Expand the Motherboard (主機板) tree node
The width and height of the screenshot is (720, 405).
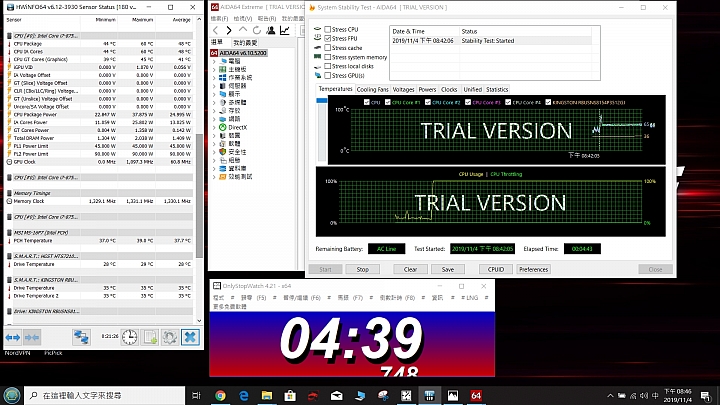click(x=214, y=69)
